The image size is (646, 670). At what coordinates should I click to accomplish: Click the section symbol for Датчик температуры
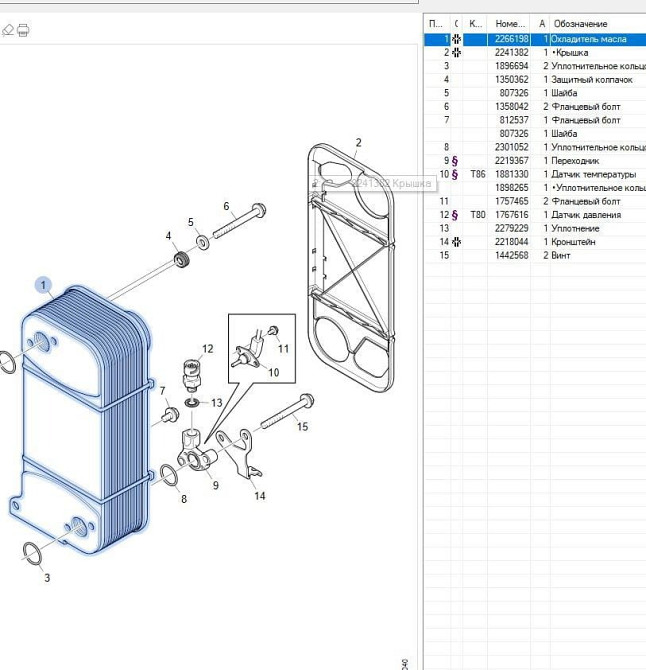455,174
